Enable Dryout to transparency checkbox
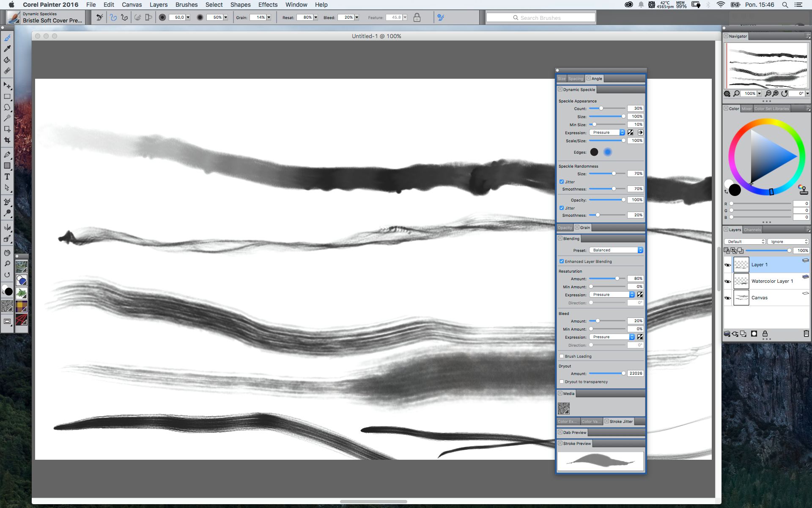 [x=562, y=381]
